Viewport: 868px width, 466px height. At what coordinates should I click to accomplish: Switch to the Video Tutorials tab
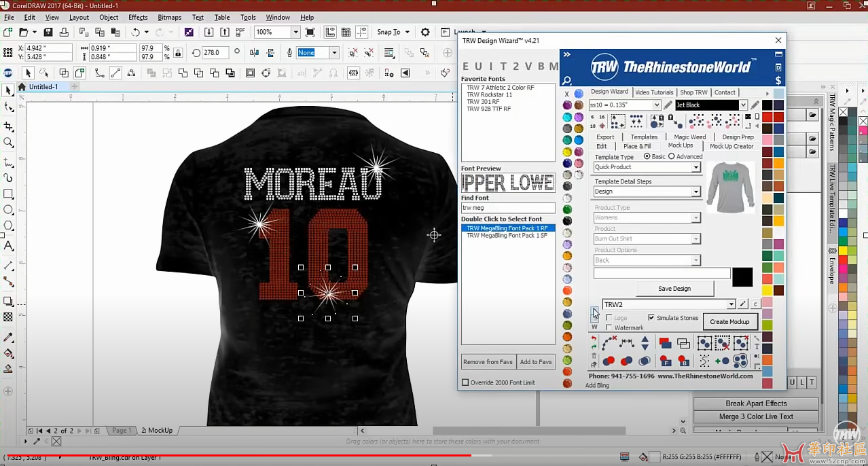click(x=654, y=92)
